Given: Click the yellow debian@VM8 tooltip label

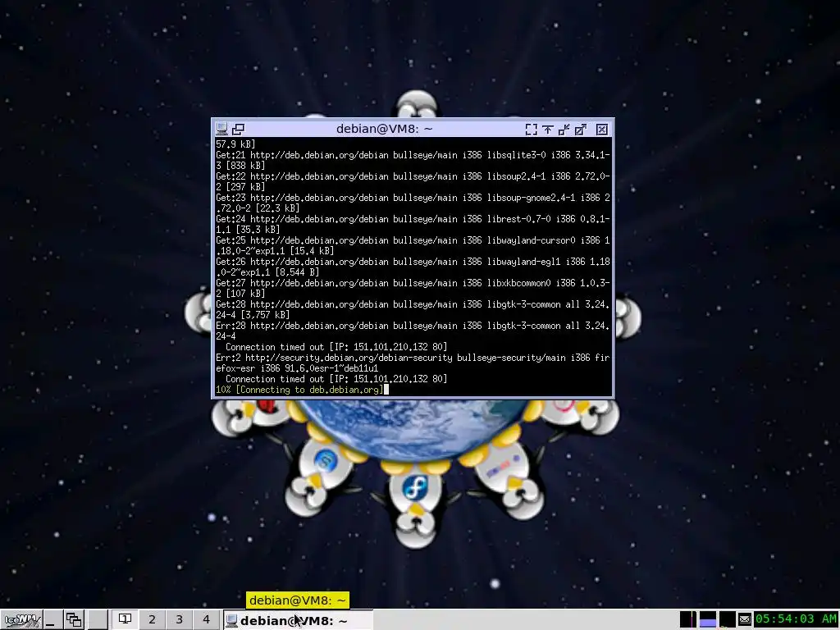Looking at the screenshot, I should (x=298, y=600).
